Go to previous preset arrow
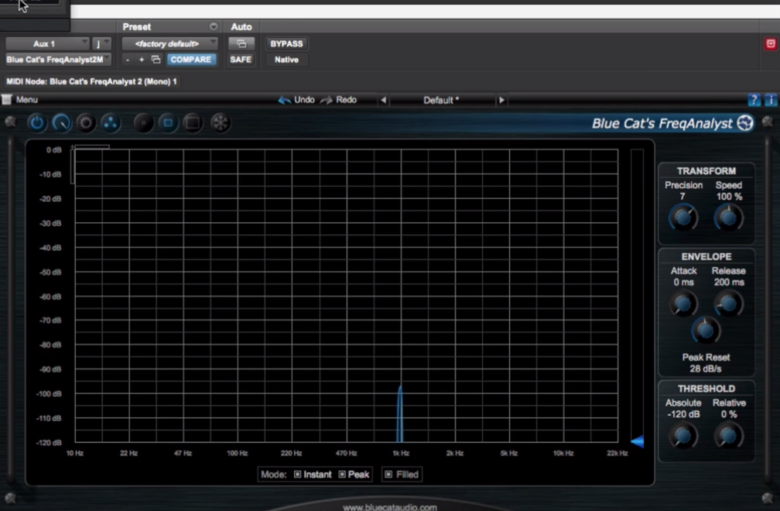The image size is (780, 511). 384,100
